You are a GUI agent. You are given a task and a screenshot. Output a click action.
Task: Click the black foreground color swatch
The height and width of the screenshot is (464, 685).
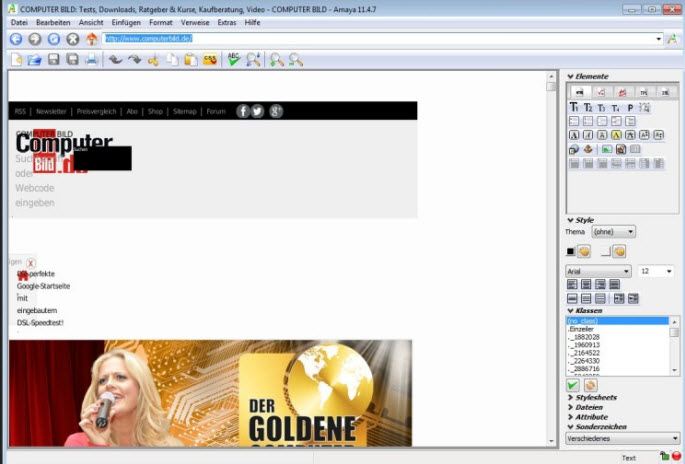tap(570, 251)
